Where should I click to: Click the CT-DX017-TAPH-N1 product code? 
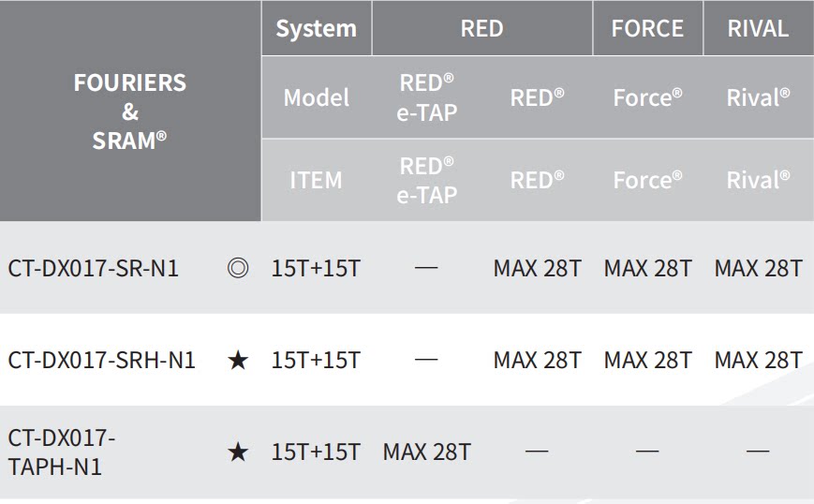point(62,452)
